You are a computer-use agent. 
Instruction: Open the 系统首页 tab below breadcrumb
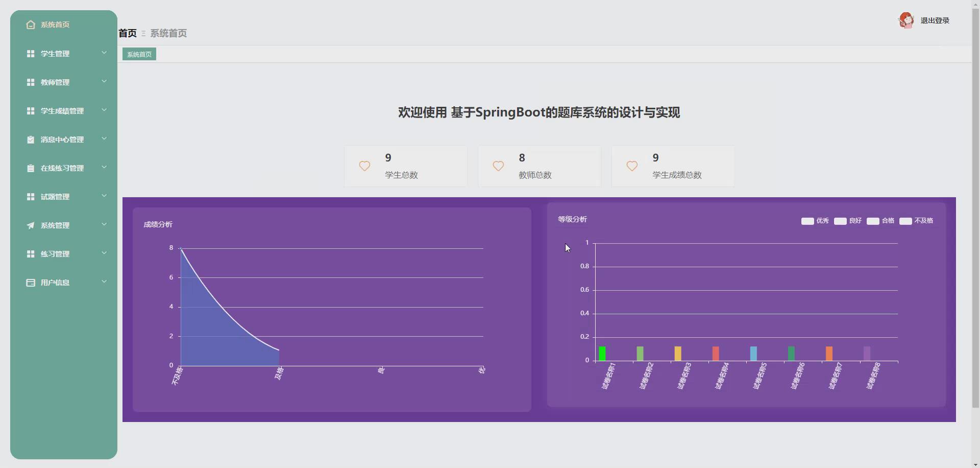click(x=138, y=54)
